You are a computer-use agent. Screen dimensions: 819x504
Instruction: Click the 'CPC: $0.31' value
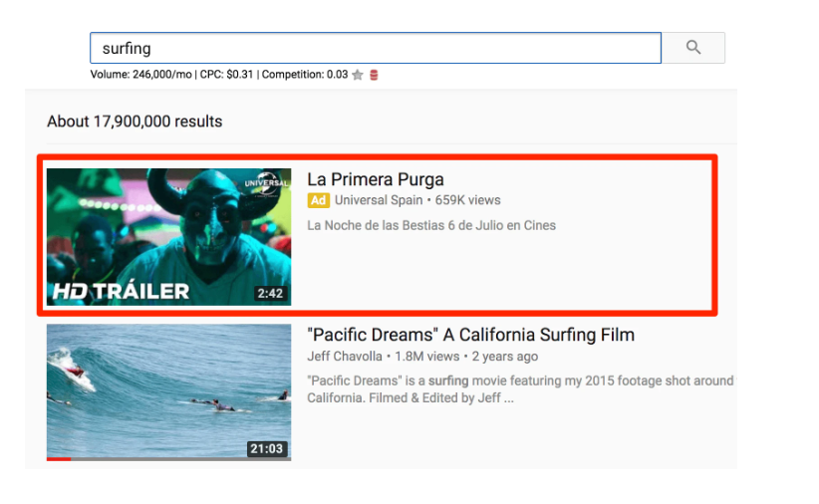pyautogui.click(x=227, y=74)
